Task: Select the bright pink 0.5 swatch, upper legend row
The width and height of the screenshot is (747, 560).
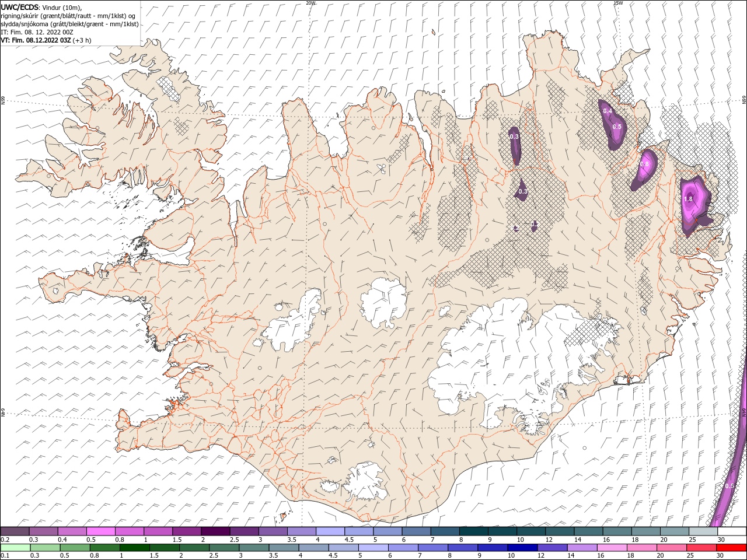Action: pos(101,531)
